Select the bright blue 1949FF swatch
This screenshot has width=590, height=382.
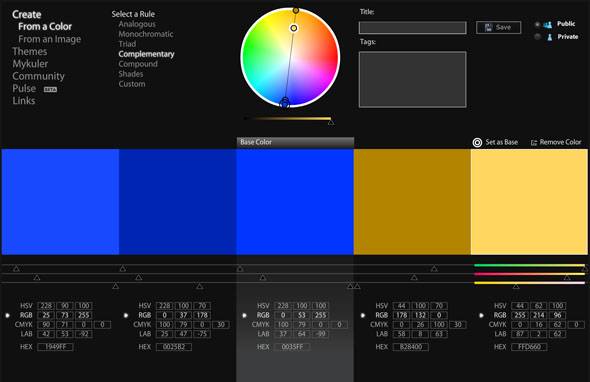point(60,202)
